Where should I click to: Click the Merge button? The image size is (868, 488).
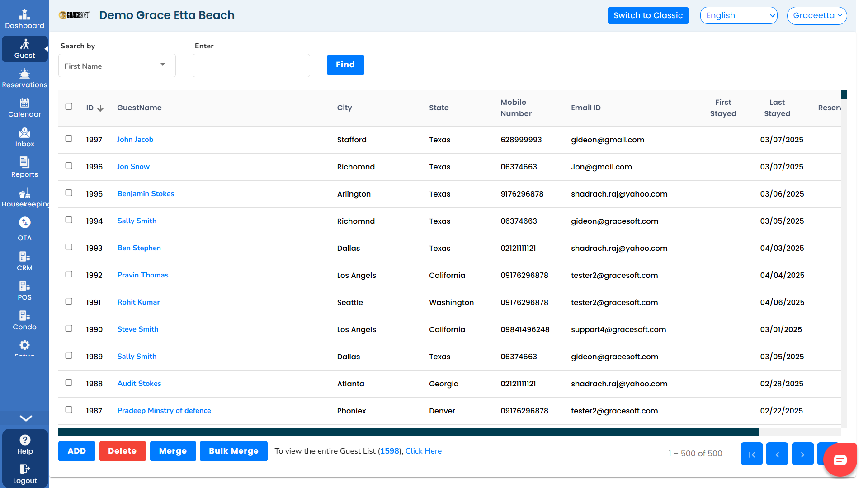173,451
